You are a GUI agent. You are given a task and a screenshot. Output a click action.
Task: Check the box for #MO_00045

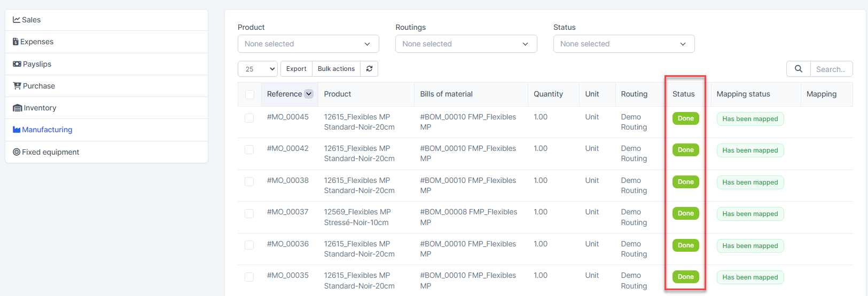point(249,118)
